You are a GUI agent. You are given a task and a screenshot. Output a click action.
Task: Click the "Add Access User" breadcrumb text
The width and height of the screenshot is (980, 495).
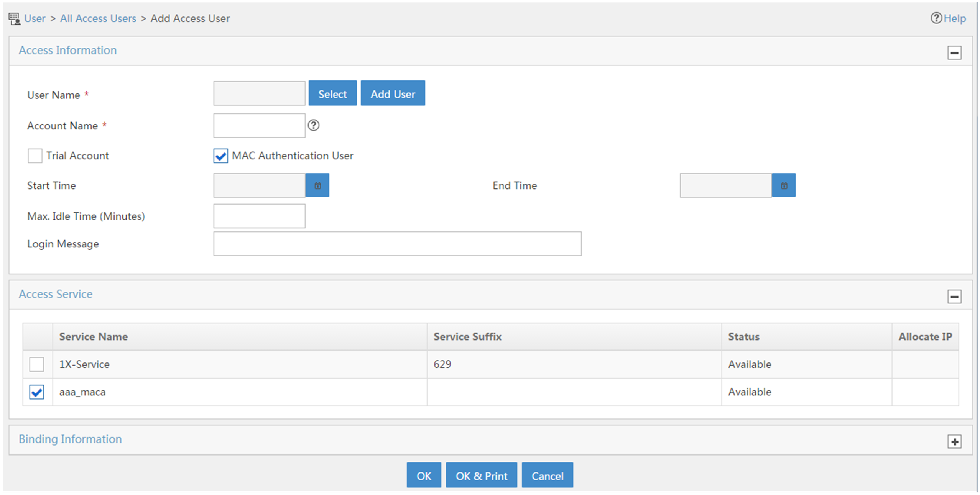click(x=190, y=18)
